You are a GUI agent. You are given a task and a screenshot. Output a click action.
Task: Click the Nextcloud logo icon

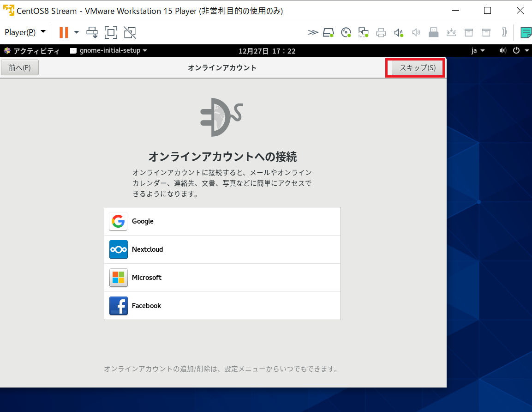click(x=119, y=249)
